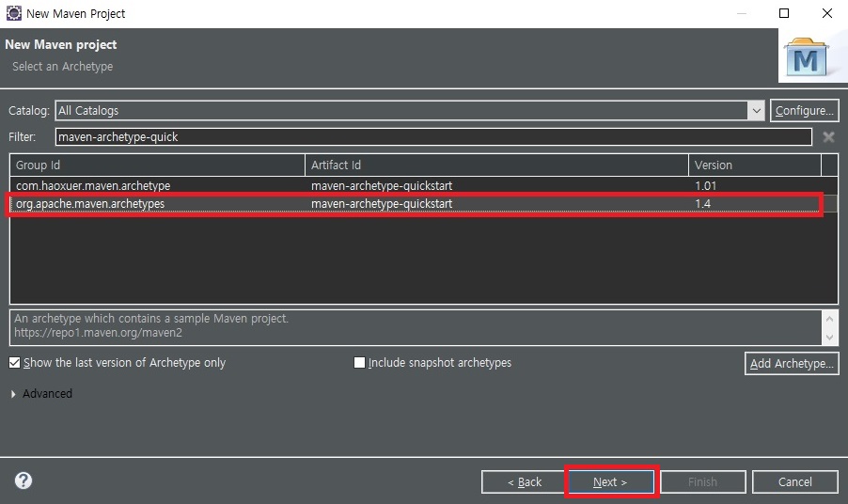Screen dimensions: 848x504
Task: Click the Filter input field
Action: 433,137
